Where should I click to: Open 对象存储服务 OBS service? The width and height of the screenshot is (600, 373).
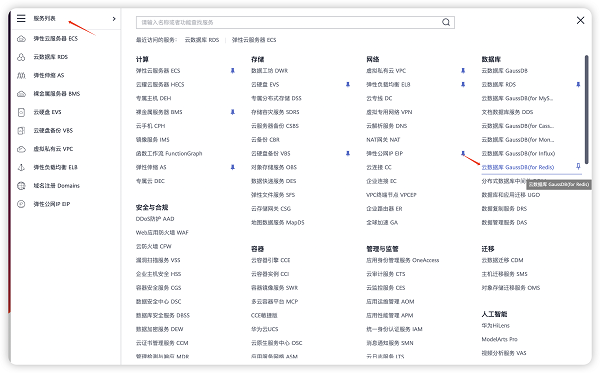pos(274,167)
